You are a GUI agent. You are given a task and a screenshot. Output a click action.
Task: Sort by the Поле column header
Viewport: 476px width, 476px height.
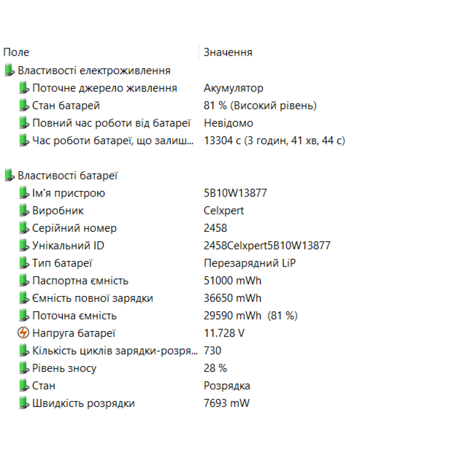(16, 52)
